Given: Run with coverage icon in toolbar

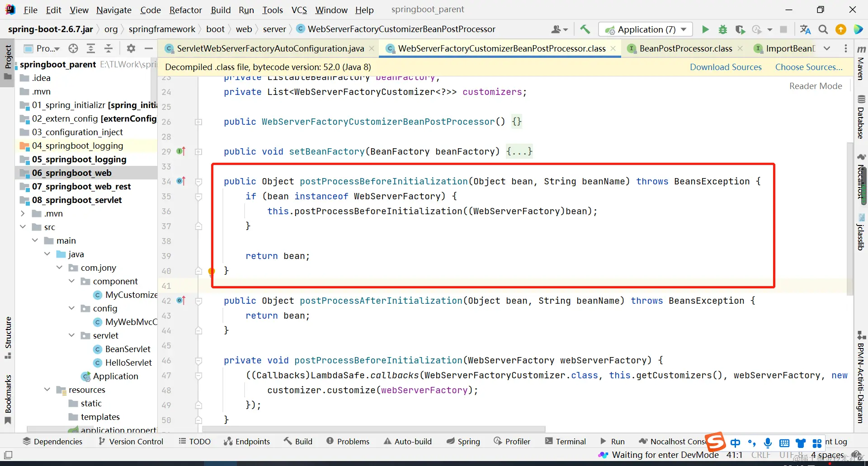Looking at the screenshot, I should click(740, 29).
